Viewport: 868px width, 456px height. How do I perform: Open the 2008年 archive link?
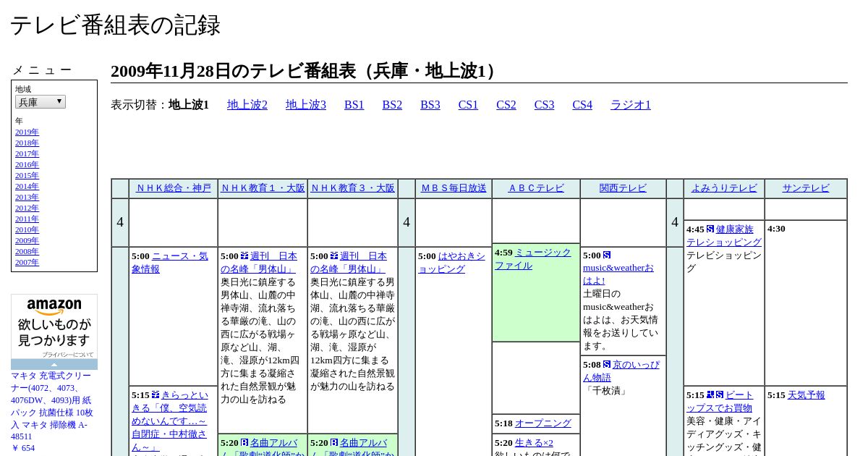pyautogui.click(x=27, y=251)
